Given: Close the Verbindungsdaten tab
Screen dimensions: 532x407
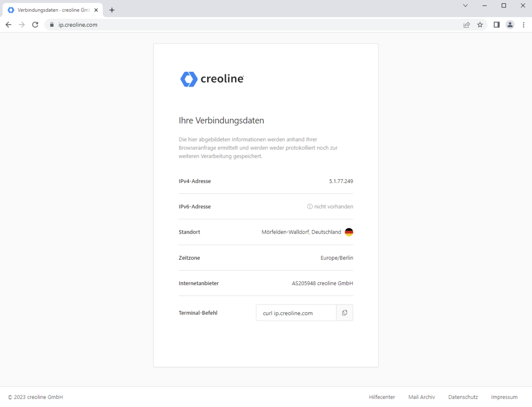Looking at the screenshot, I should pos(96,10).
